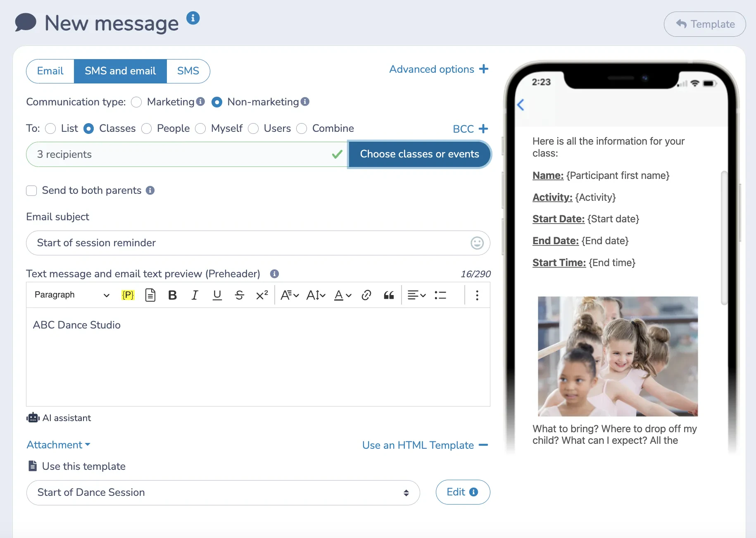Image resolution: width=756 pixels, height=538 pixels.
Task: Expand the Attachment dropdown
Action: [x=58, y=445]
